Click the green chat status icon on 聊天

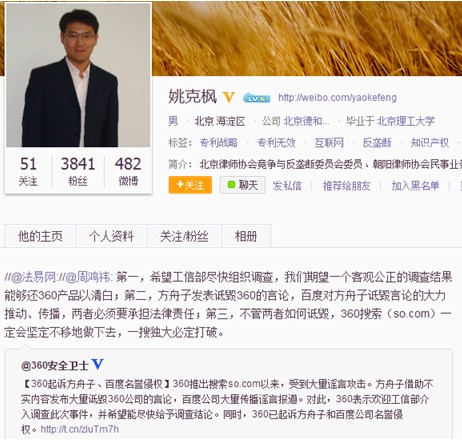(231, 185)
